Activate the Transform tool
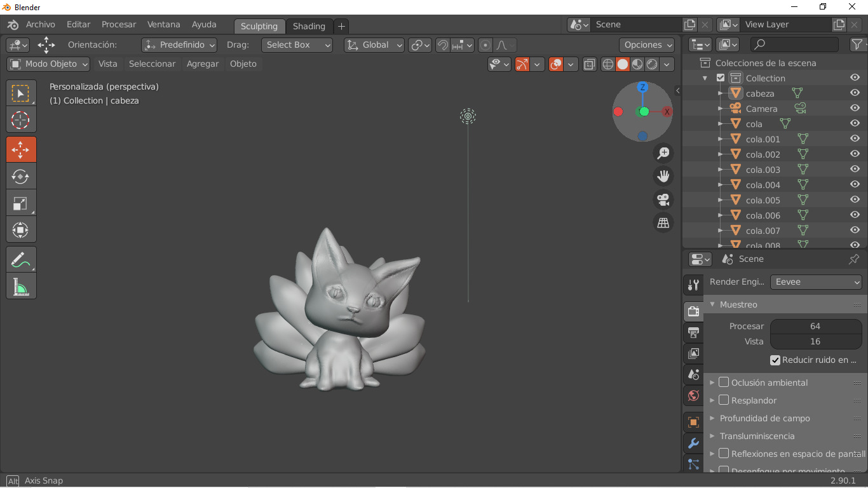Viewport: 868px width, 488px height. (x=21, y=229)
